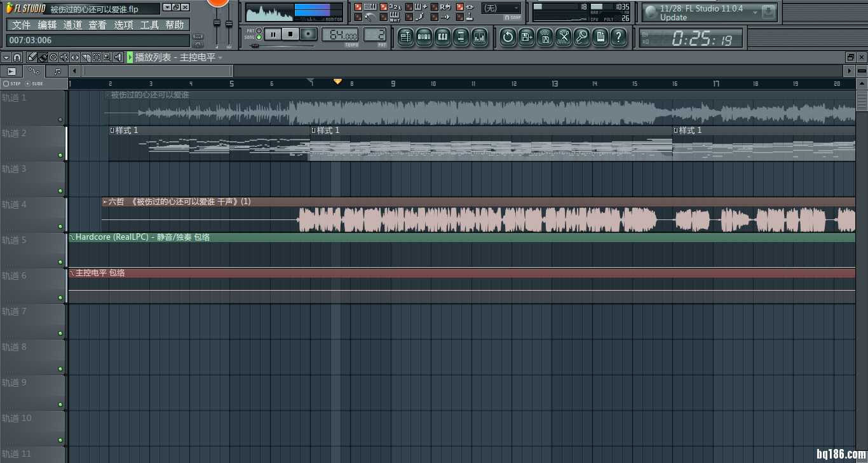Open the 选项 menu

click(123, 25)
